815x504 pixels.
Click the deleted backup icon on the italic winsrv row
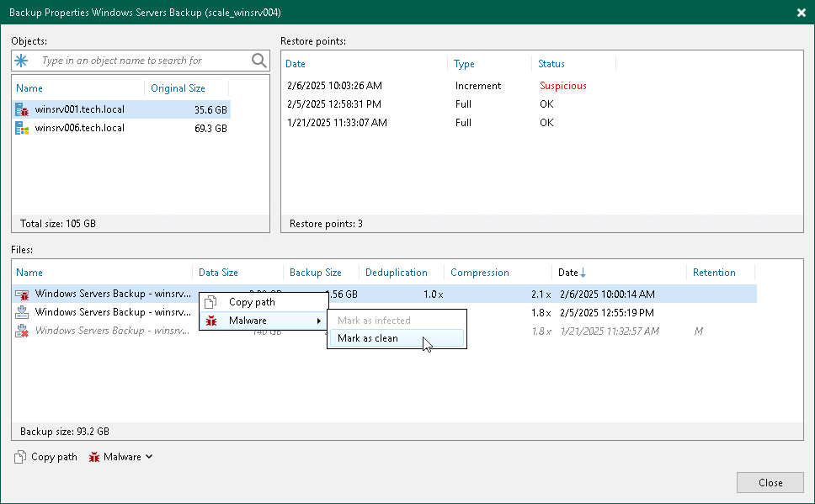[23, 331]
